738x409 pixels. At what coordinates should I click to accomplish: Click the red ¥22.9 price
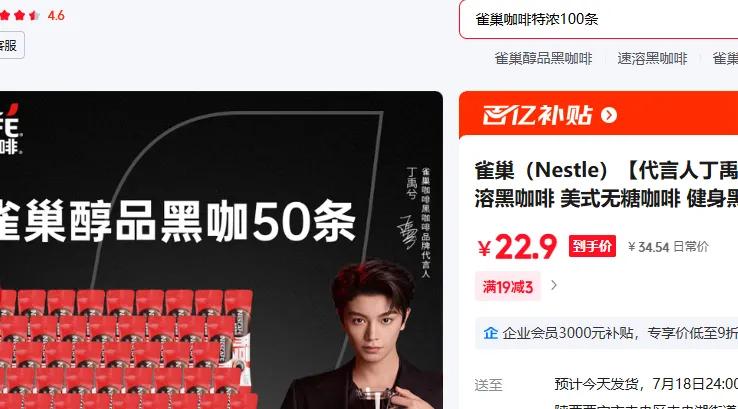coord(517,246)
